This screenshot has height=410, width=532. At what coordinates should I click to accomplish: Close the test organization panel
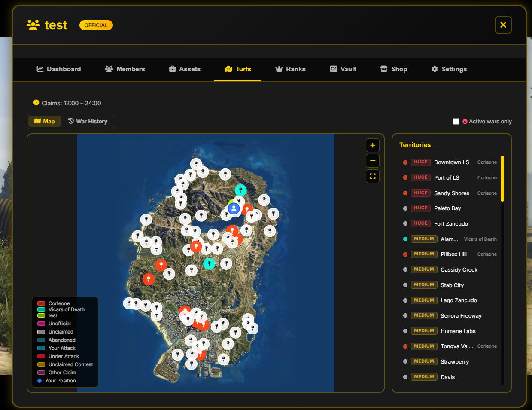coord(503,25)
